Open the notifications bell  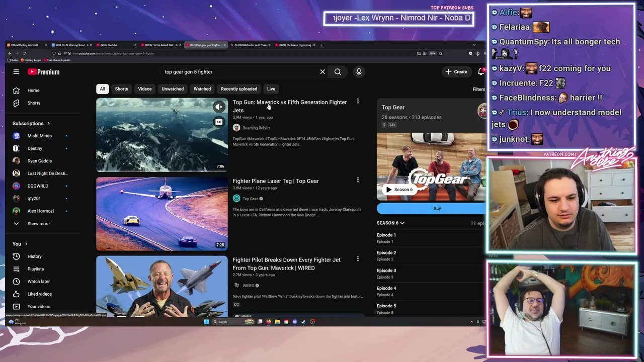click(x=481, y=72)
